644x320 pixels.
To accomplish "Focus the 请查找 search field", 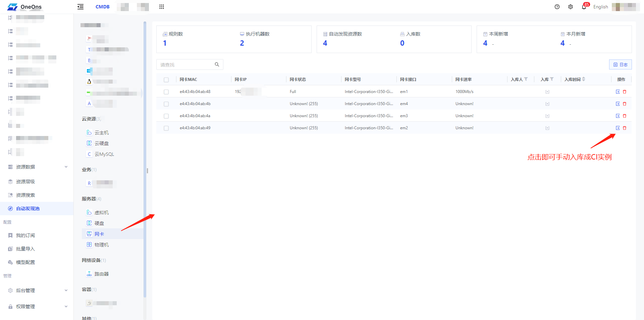I will 190,64.
